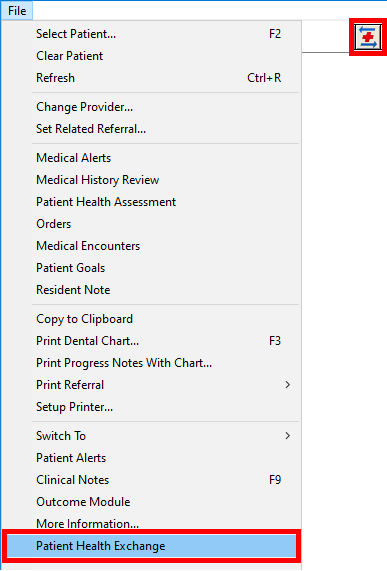
Task: Select Print Dental Chart option
Action: (151, 341)
